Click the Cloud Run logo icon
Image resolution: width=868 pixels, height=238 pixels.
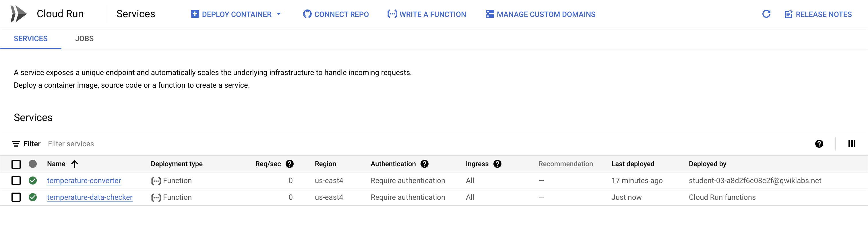coord(18,14)
